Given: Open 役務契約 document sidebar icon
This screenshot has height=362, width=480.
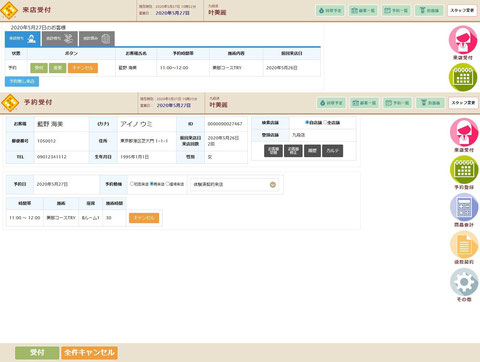Looking at the screenshot, I should (x=464, y=245).
